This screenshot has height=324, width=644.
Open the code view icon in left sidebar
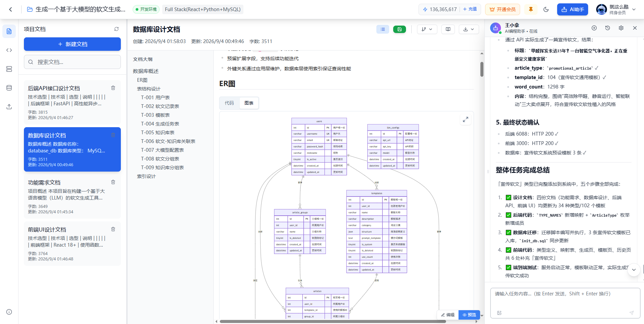tap(9, 50)
